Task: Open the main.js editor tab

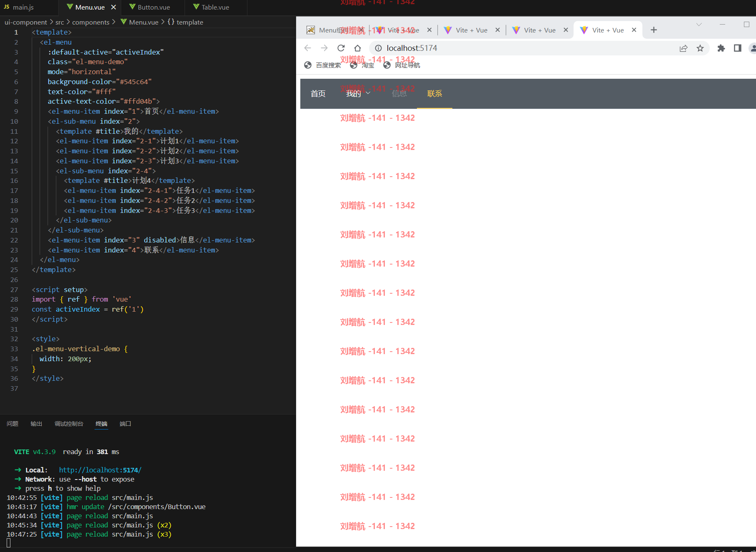Action: [19, 7]
